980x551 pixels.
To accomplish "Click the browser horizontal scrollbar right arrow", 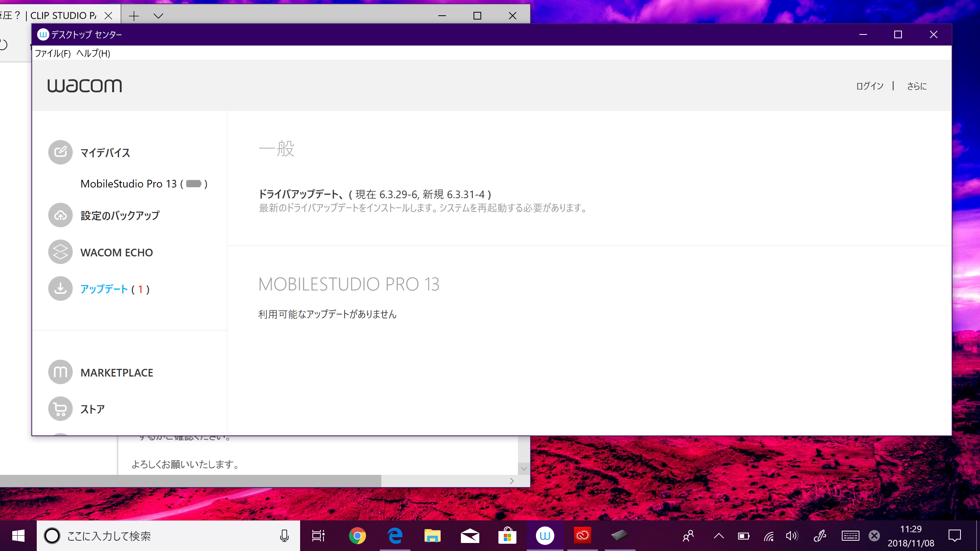I will click(x=512, y=481).
